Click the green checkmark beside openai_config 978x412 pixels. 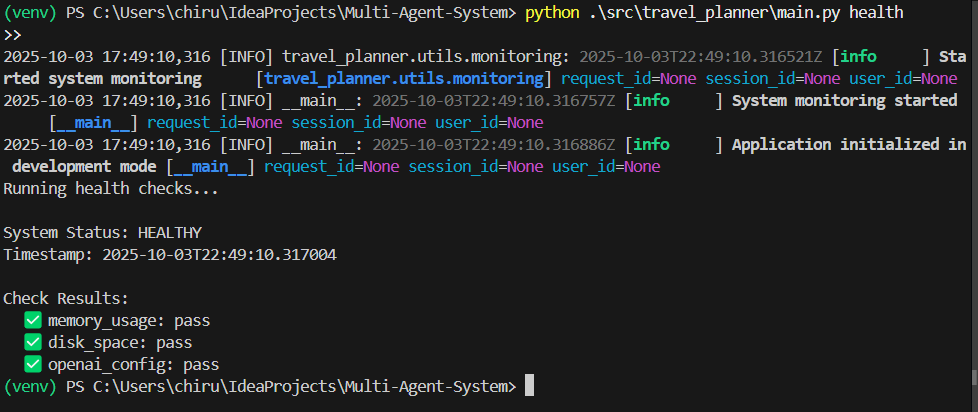(x=36, y=365)
